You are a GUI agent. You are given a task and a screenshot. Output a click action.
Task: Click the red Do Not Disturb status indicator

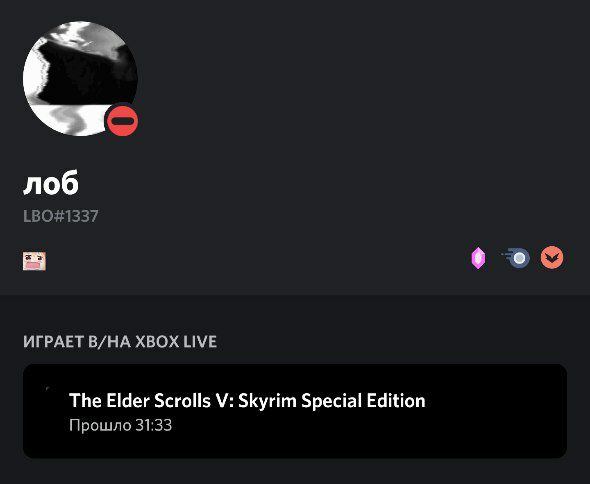pyautogui.click(x=123, y=121)
